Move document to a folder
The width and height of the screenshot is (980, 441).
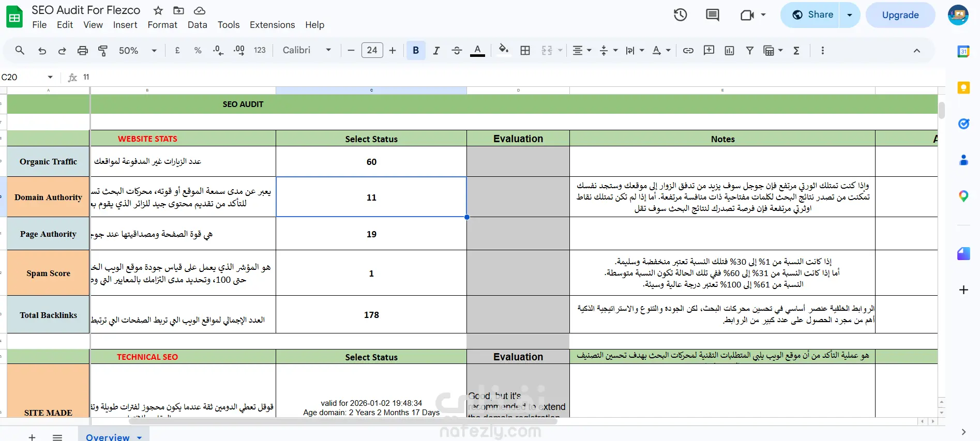click(x=178, y=10)
